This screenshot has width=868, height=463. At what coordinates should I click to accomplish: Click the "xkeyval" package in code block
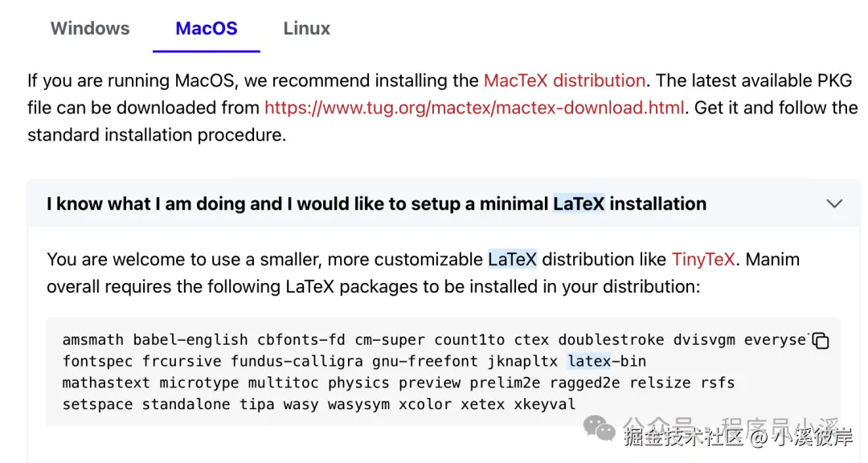[x=545, y=404]
